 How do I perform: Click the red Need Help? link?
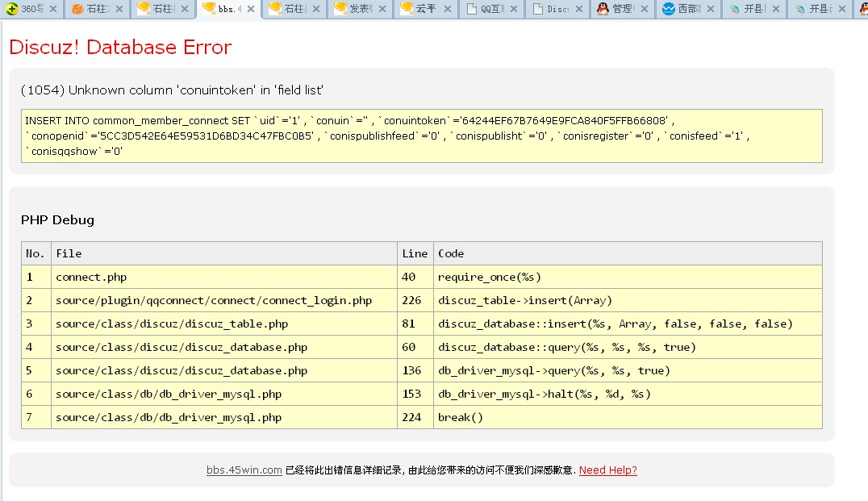click(607, 470)
